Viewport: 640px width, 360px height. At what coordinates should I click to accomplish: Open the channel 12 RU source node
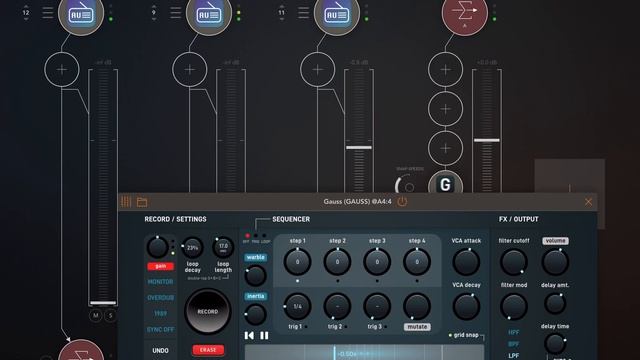click(x=81, y=13)
